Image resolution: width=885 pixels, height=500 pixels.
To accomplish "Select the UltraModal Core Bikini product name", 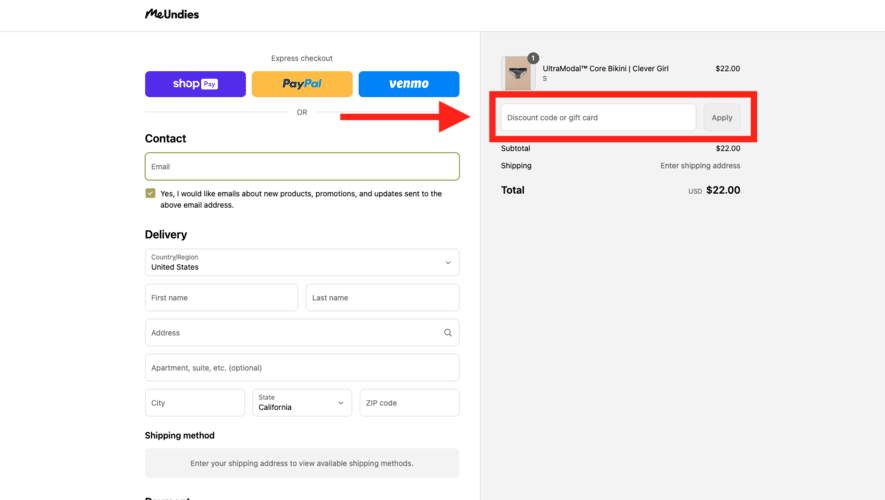I will (x=606, y=68).
